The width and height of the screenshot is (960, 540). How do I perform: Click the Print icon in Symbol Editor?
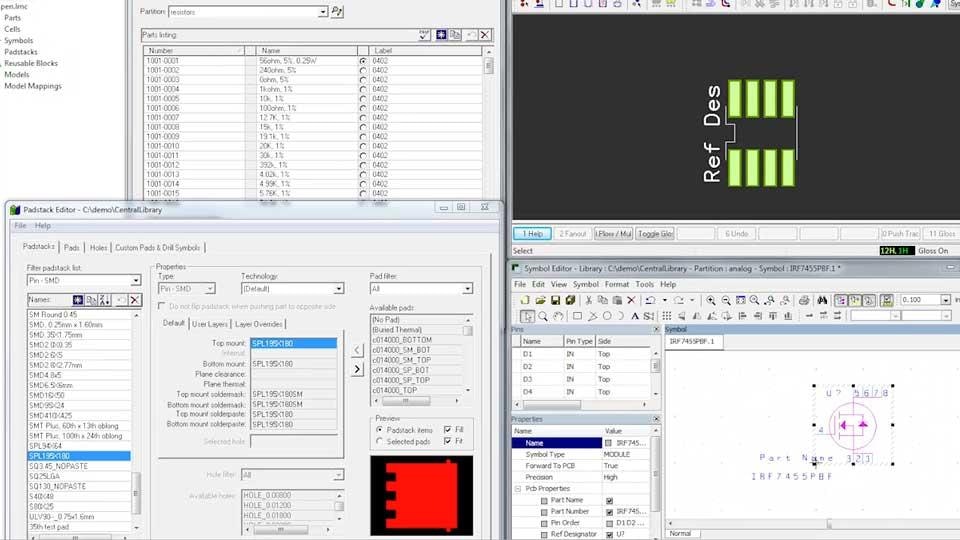pyautogui.click(x=804, y=300)
